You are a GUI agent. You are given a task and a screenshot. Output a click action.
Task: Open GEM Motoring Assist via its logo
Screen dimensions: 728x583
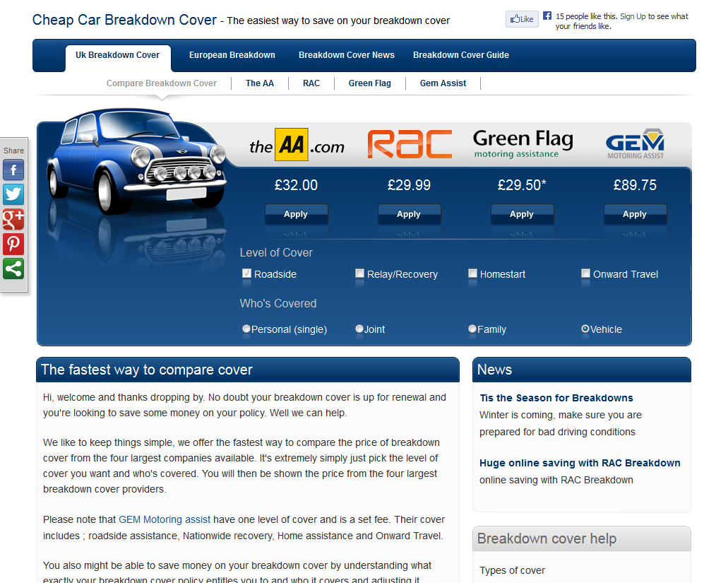pyautogui.click(x=635, y=142)
